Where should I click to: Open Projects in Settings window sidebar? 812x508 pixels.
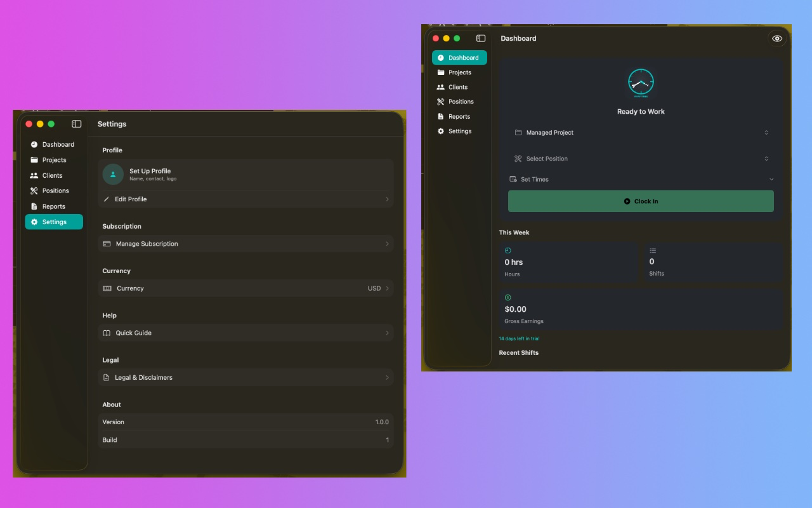click(x=54, y=160)
